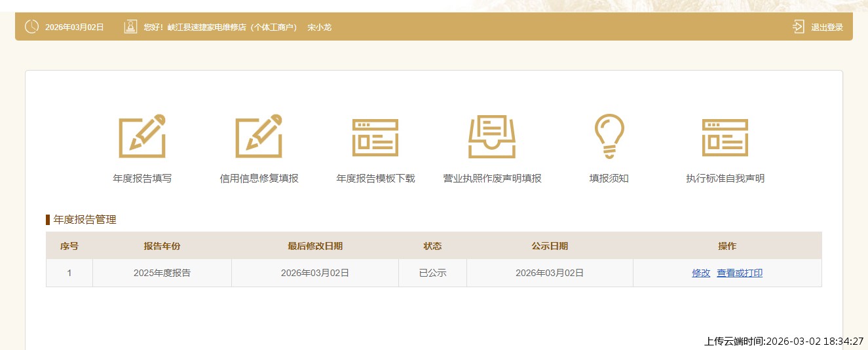This screenshot has height=350, width=868.
Task: Click the 退出登录 text link
Action: [x=827, y=27]
